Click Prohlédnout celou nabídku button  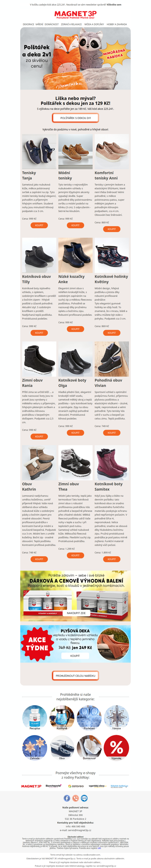pos(75,675)
